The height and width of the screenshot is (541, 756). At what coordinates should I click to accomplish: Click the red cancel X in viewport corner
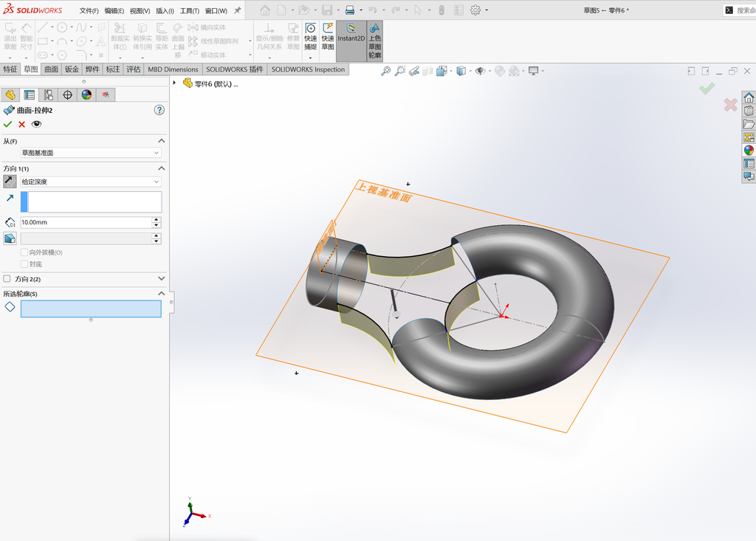(x=730, y=105)
